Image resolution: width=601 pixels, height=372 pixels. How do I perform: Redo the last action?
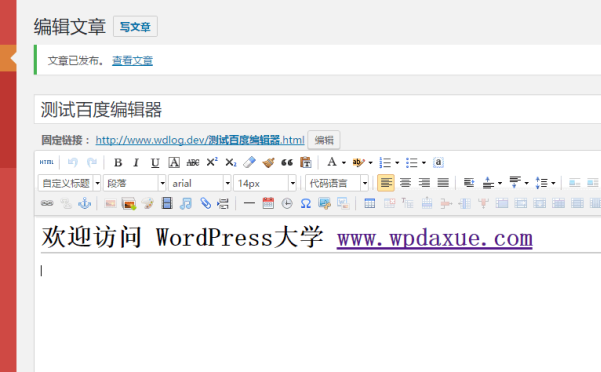pyautogui.click(x=92, y=162)
